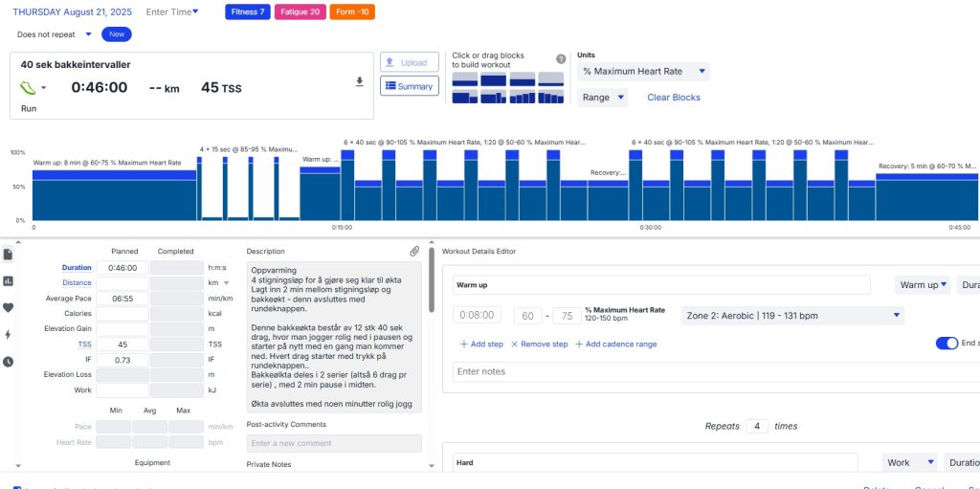
Task: Click the running shoe sport type icon
Action: (28, 87)
